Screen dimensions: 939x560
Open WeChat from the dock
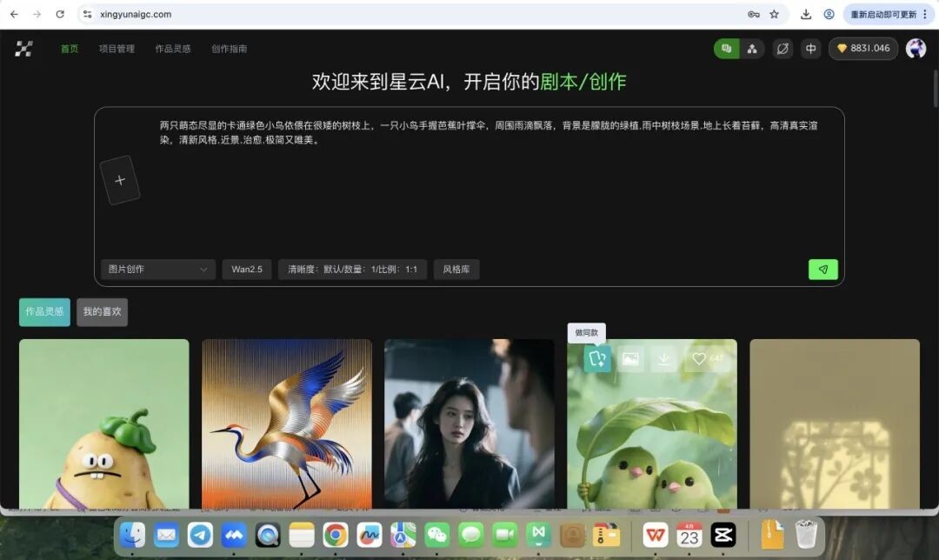click(x=437, y=534)
